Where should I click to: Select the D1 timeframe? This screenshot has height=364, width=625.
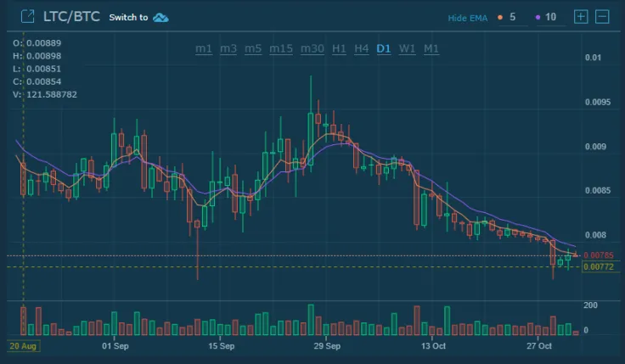pyautogui.click(x=384, y=48)
